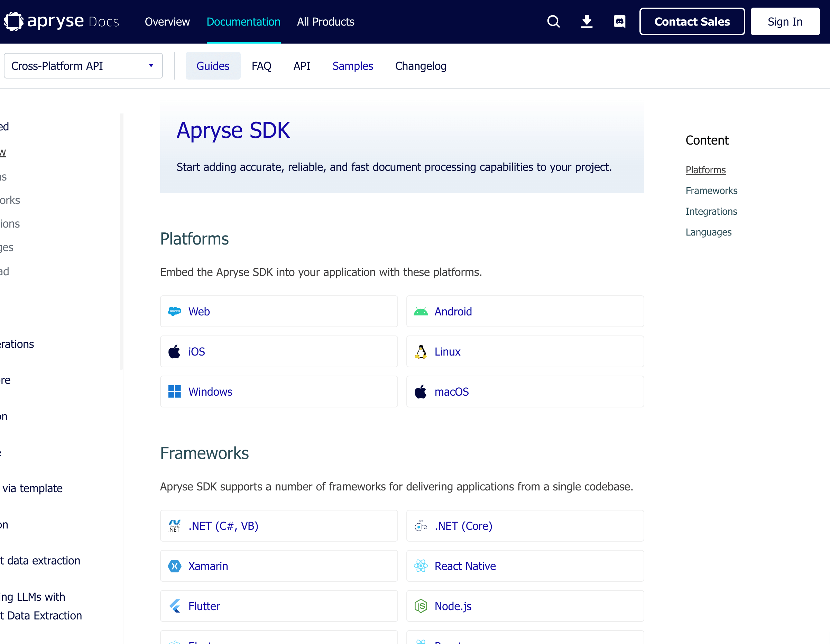Viewport: 830px width, 644px height.
Task: Switch to the FAQ tab
Action: (x=261, y=66)
